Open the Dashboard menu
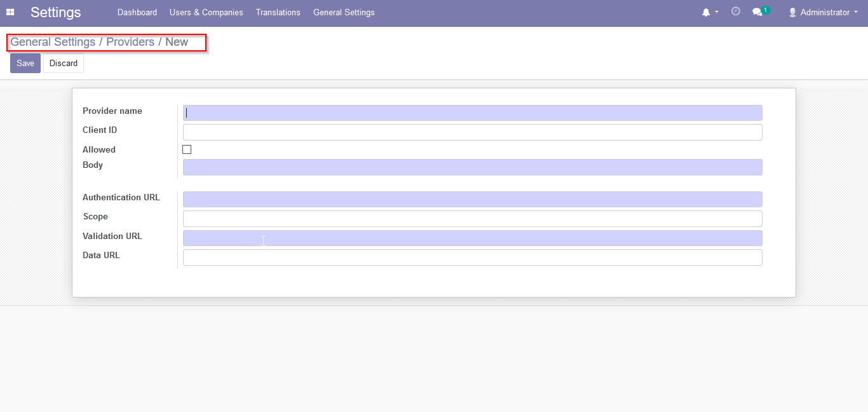 pos(137,12)
